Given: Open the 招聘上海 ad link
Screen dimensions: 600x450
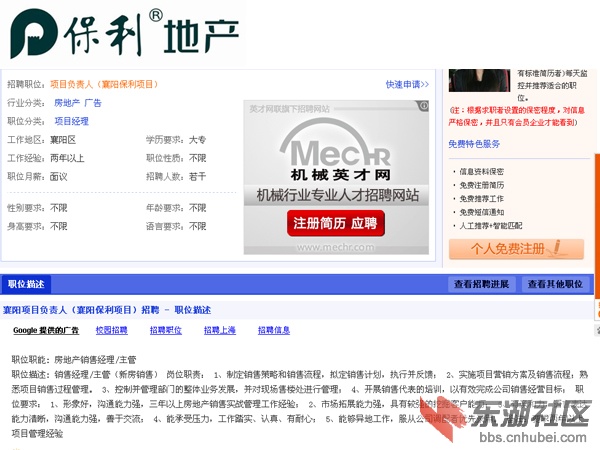Looking at the screenshot, I should click(x=220, y=330).
